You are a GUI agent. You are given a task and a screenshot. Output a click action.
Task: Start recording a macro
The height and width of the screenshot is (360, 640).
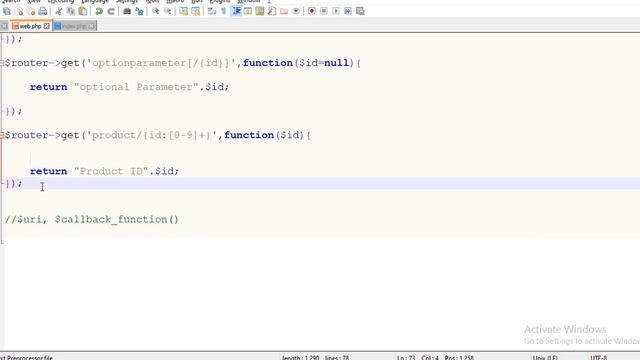pos(312,11)
